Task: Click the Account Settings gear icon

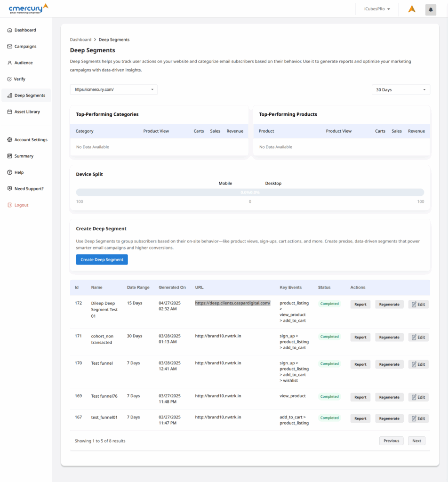Action: [x=10, y=140]
